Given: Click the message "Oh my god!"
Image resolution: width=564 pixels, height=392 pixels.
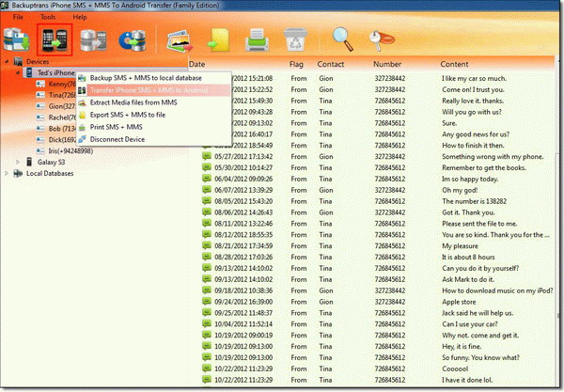Looking at the screenshot, I should [x=460, y=190].
